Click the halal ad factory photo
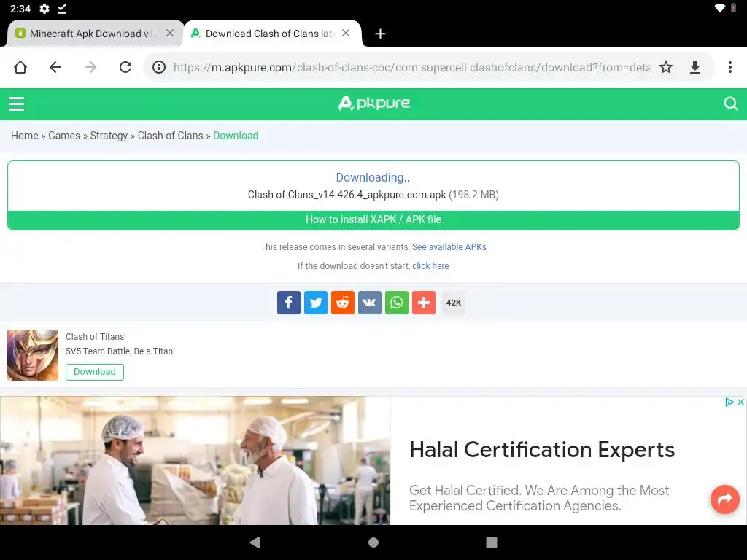 pos(196,461)
